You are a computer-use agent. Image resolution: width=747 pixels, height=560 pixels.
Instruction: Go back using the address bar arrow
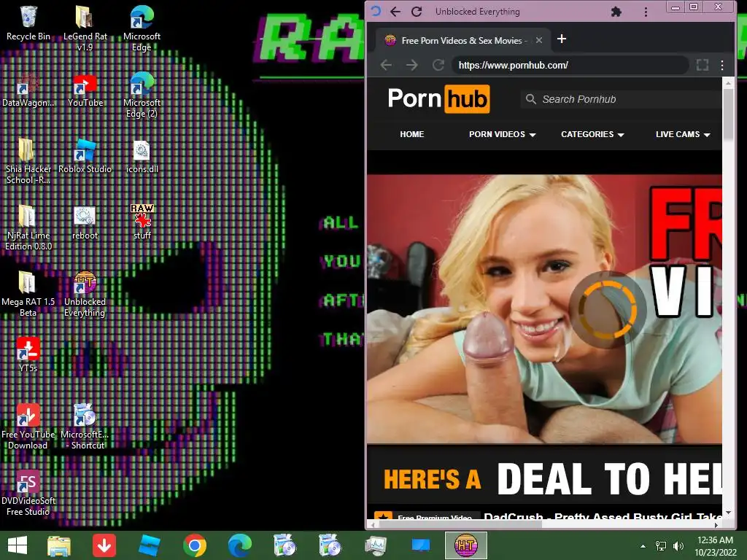tap(387, 65)
